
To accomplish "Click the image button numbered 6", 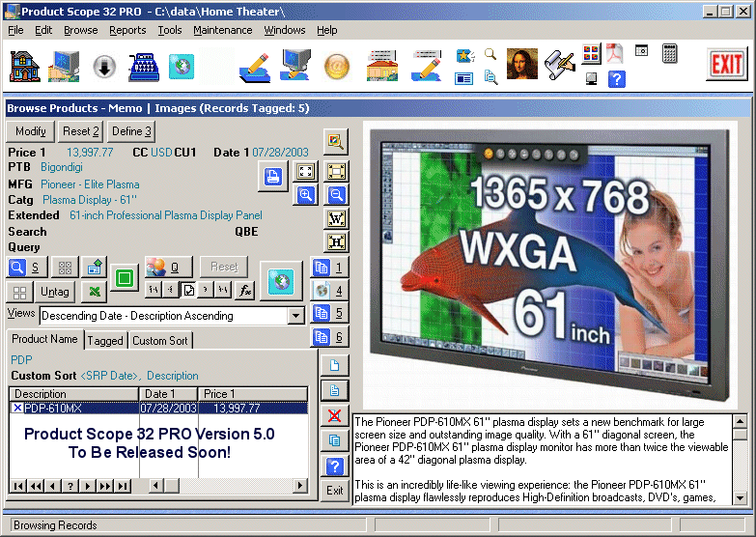I will click(x=329, y=336).
